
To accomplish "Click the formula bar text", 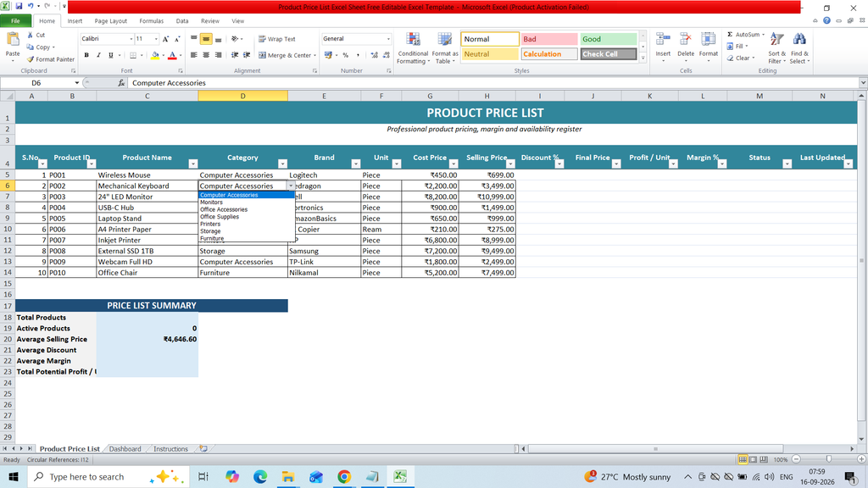I will coord(169,83).
